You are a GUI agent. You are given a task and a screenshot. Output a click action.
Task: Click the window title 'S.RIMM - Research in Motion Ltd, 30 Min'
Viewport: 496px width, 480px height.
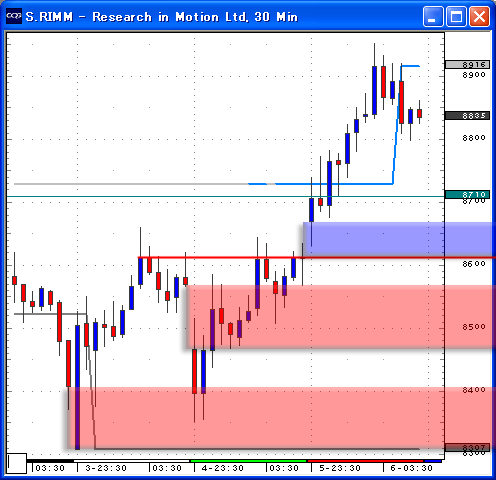(x=162, y=17)
